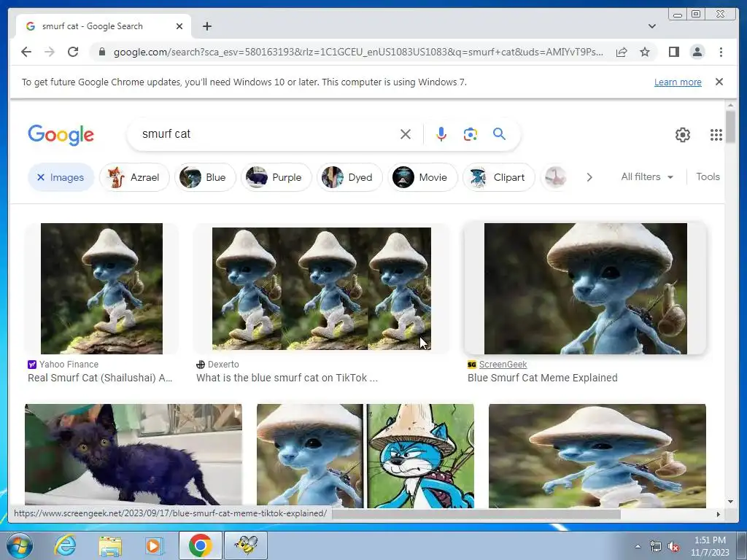Screen dimensions: 747x560
Task: Open Chrome's side panel
Action: [673, 52]
